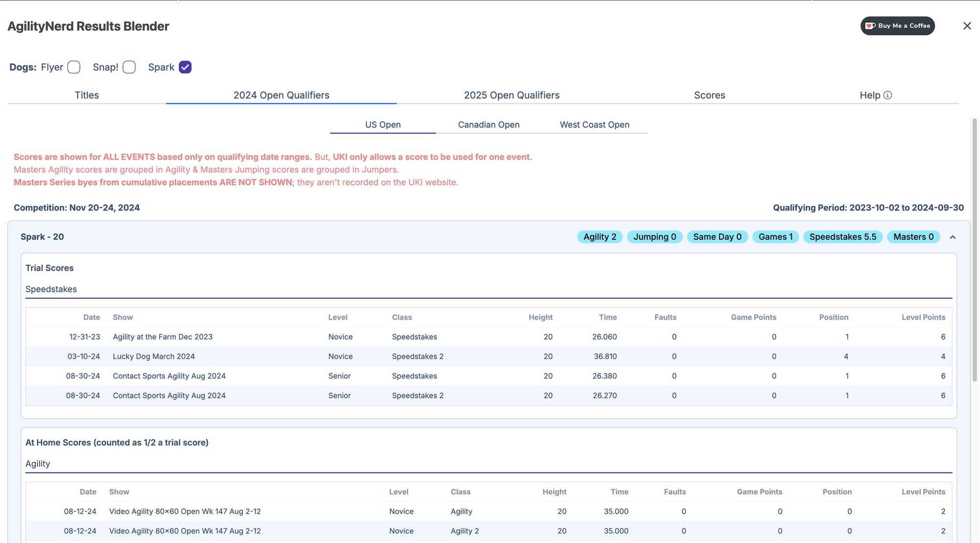Click the Competition: Nov 20-24, 2024 text
Screen dimensions: 980x543
pyautogui.click(x=76, y=208)
